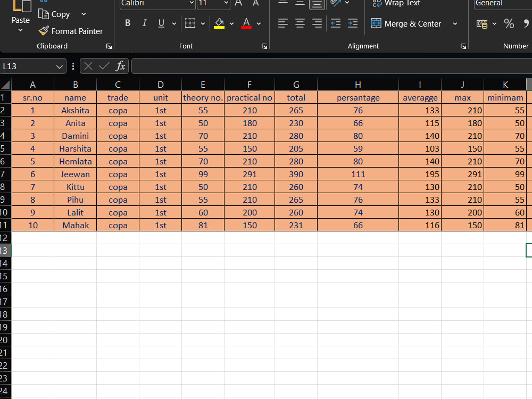Apply borders with the Borders icon
Screen dimensions: 532x399
[x=190, y=23]
